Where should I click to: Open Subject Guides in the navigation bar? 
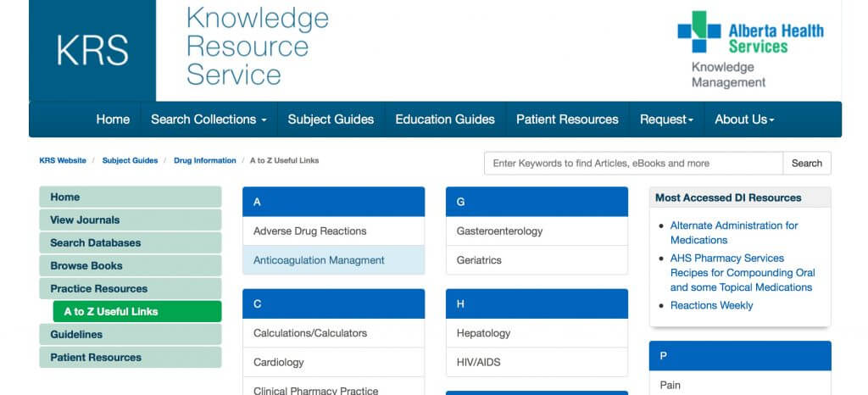point(331,120)
